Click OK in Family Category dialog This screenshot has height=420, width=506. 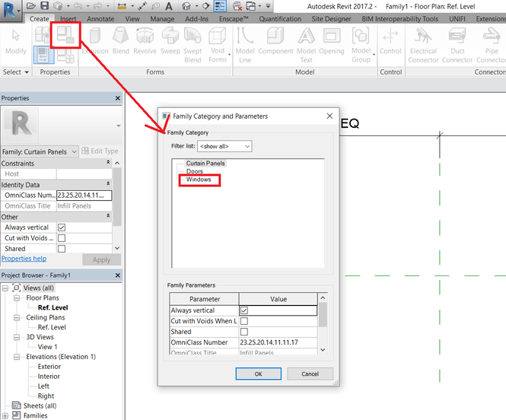pyautogui.click(x=258, y=374)
